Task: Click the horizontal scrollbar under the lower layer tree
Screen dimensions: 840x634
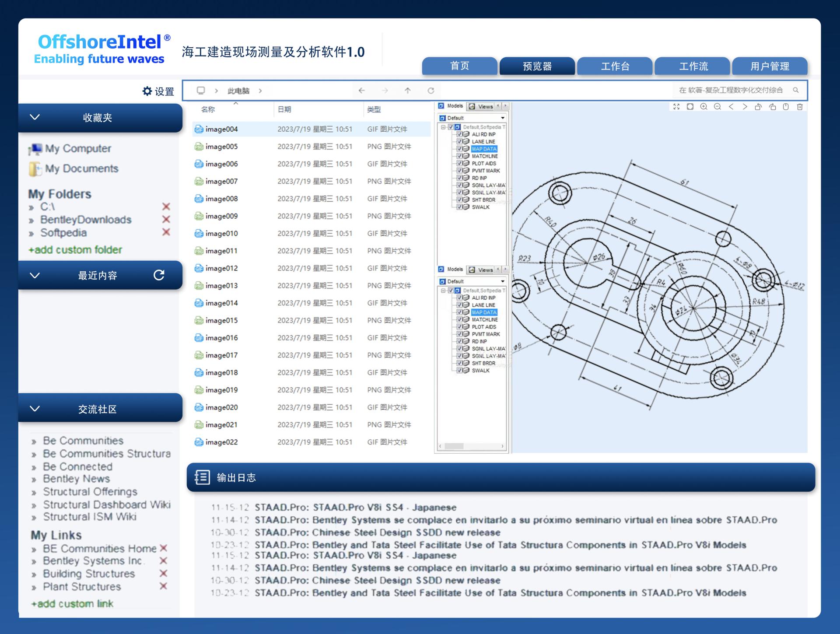Action: tap(471, 446)
